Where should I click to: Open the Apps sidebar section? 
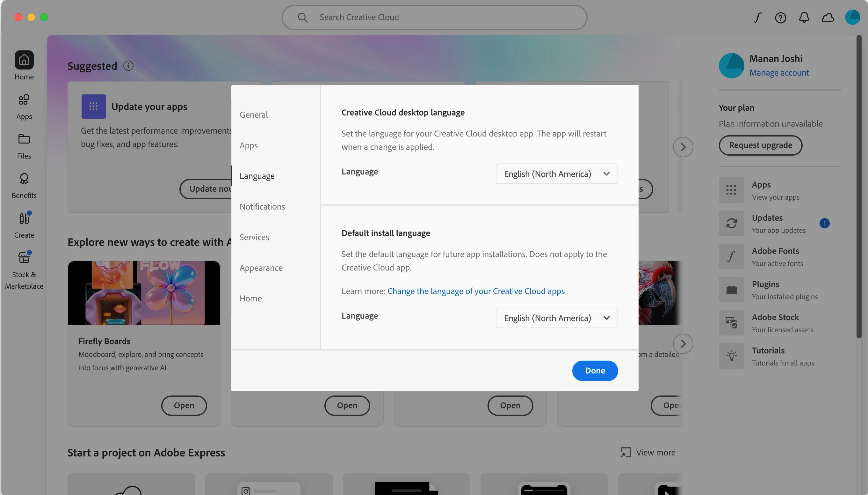click(24, 107)
